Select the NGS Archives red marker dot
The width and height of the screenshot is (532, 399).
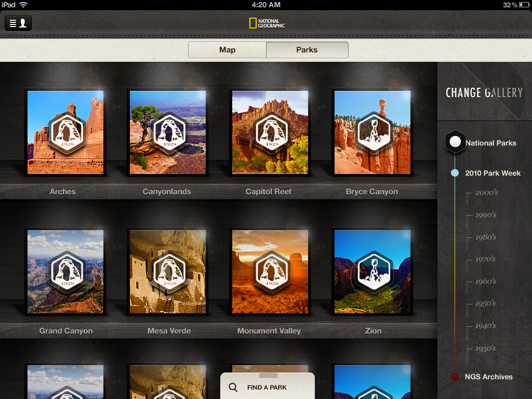point(455,377)
